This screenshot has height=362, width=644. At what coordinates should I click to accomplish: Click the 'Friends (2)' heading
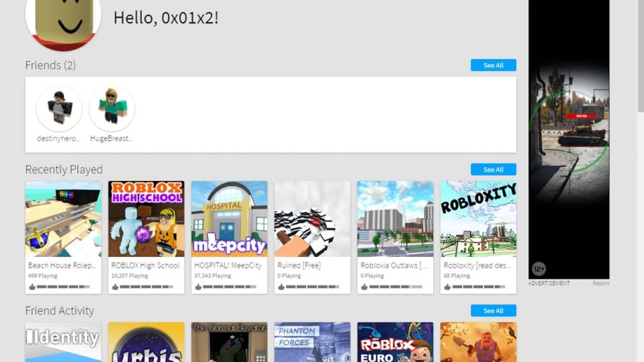click(50, 65)
